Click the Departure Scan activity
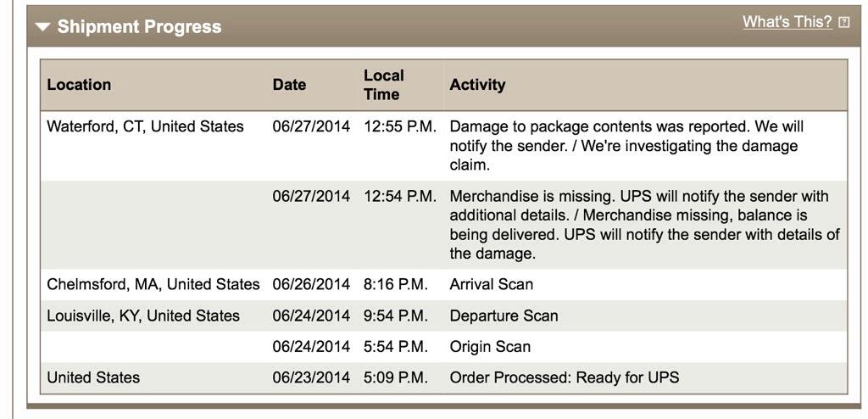The image size is (868, 419). coord(504,316)
